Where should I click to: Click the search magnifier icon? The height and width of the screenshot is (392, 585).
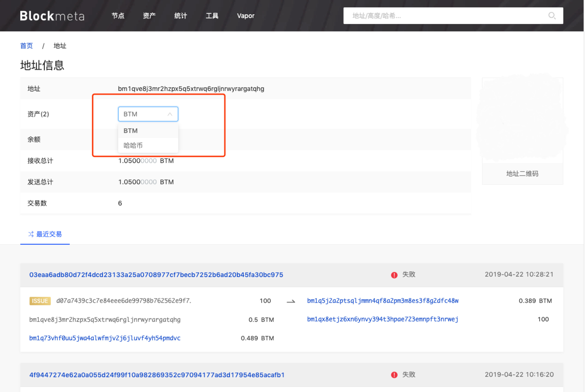552,16
